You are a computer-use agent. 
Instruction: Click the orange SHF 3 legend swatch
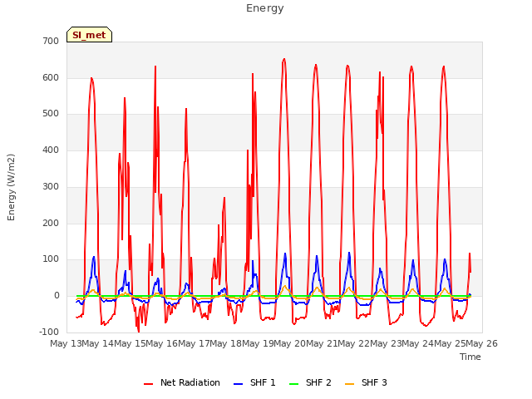pos(349,384)
